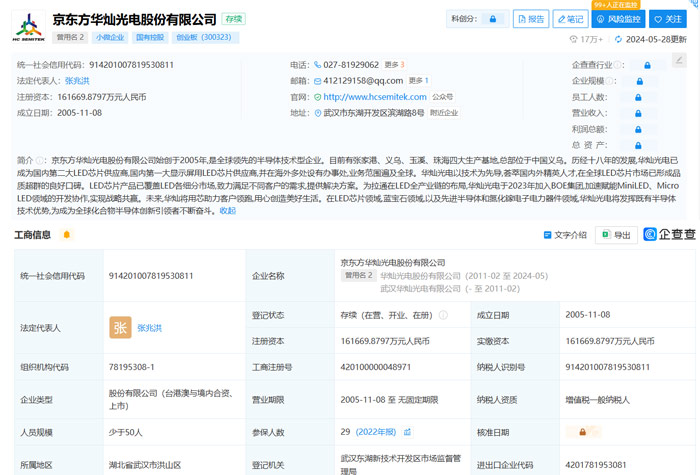Open the 报告 report button
The height and width of the screenshot is (475, 700).
(531, 19)
